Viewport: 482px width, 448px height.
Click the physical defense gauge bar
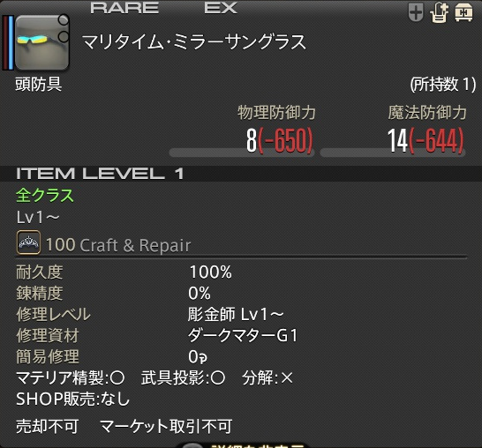(242, 153)
